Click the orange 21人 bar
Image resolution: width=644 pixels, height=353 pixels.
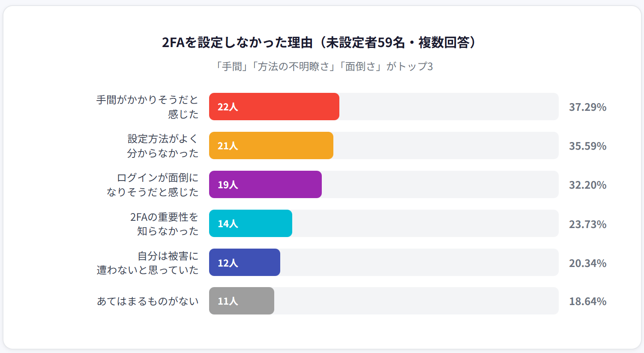coord(271,145)
